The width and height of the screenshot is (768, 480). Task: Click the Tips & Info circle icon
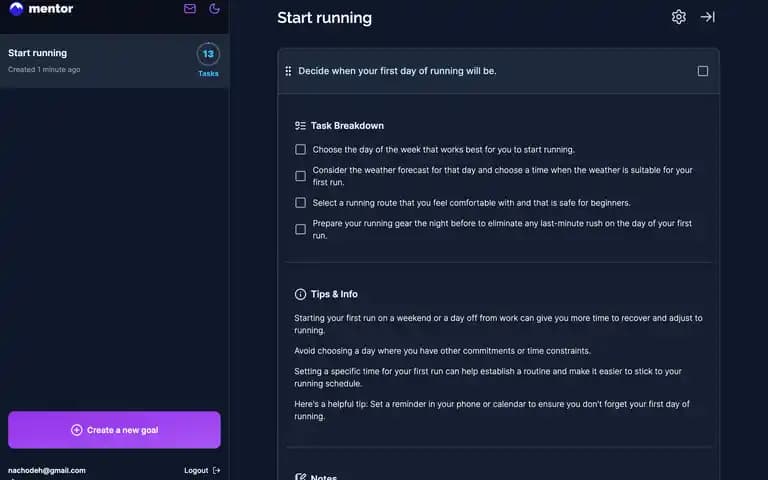click(x=300, y=294)
